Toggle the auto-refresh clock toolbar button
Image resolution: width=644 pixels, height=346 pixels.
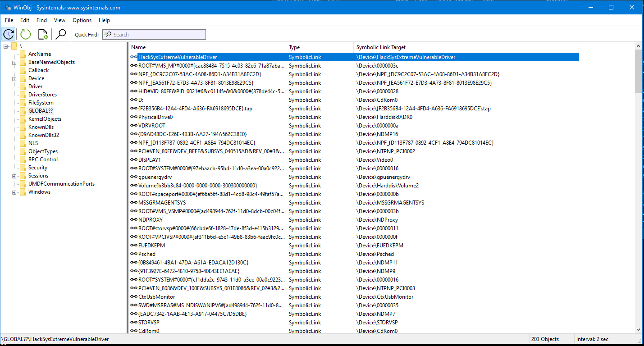[x=9, y=34]
